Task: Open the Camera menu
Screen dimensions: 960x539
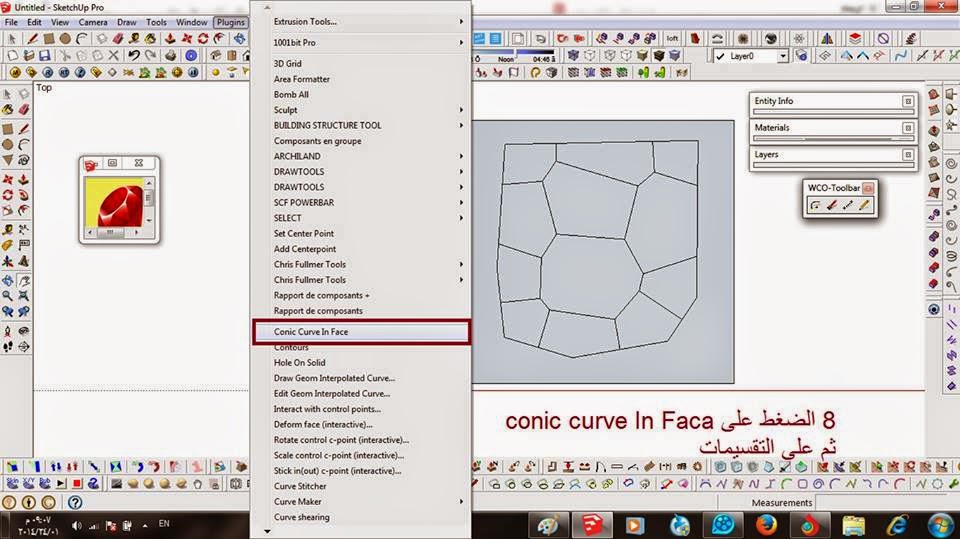Action: 93,22
